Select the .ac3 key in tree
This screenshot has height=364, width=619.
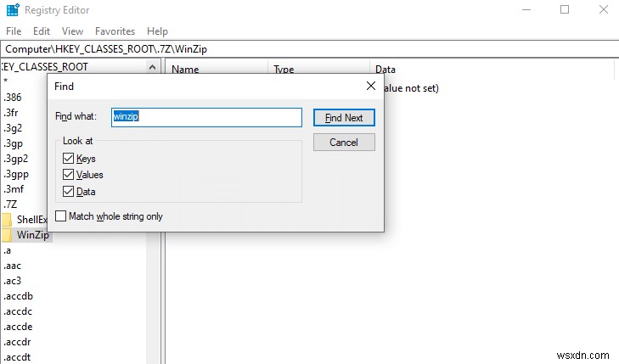(x=12, y=281)
